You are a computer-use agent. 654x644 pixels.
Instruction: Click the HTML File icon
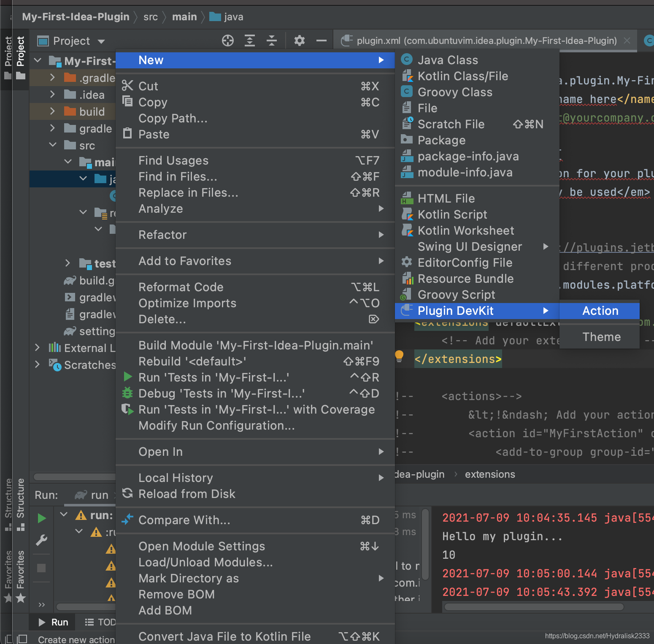click(407, 198)
